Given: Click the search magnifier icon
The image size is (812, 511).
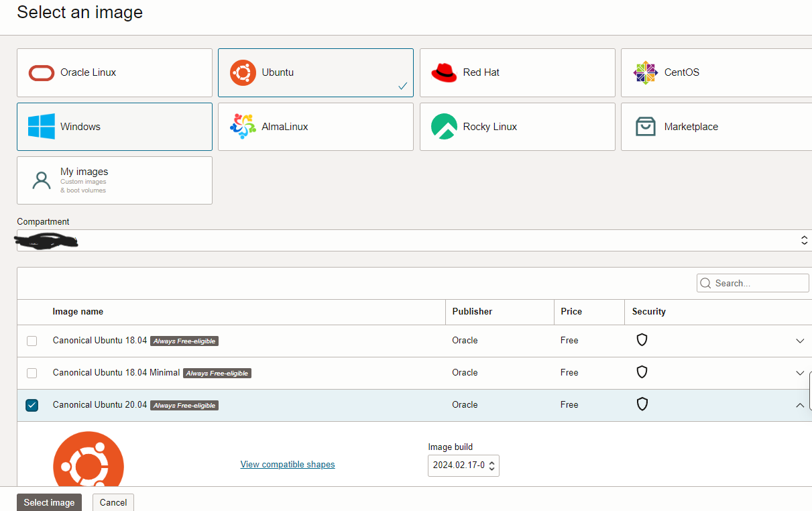Looking at the screenshot, I should [705, 283].
